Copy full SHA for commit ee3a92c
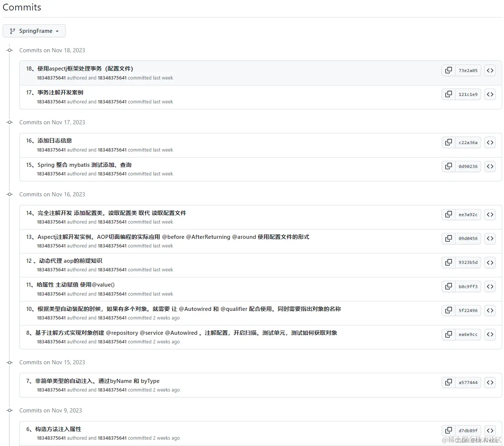Viewport: 504px width, 446px height. pos(448,214)
